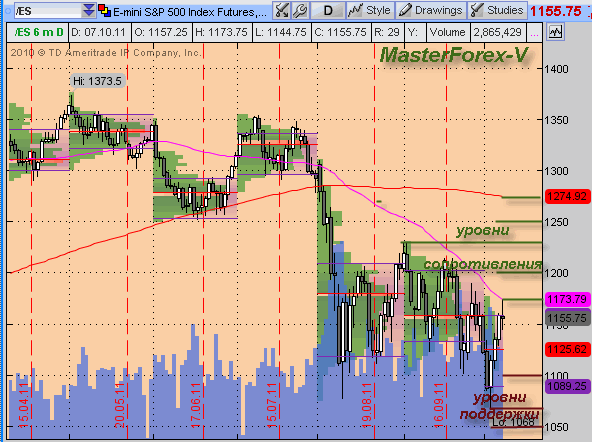Image resolution: width=592 pixels, height=442 pixels.
Task: Expand the symbol dropdown arrow
Action: 89,11
